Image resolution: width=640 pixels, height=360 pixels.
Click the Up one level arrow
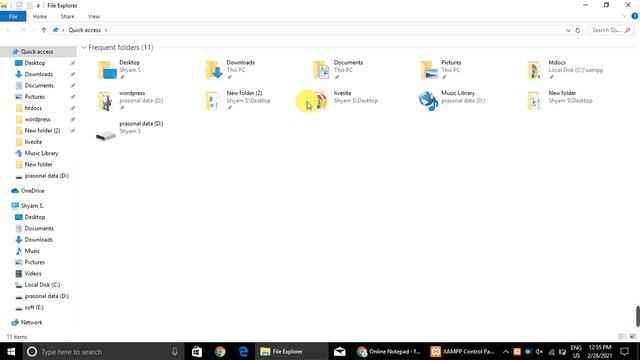(x=44, y=30)
